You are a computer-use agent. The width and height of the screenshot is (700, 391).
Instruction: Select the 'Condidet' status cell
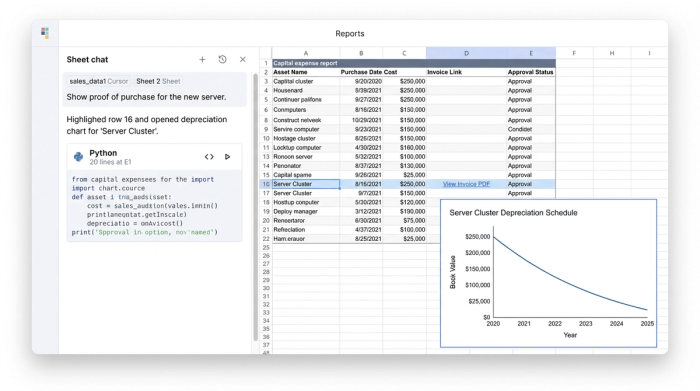[531, 129]
